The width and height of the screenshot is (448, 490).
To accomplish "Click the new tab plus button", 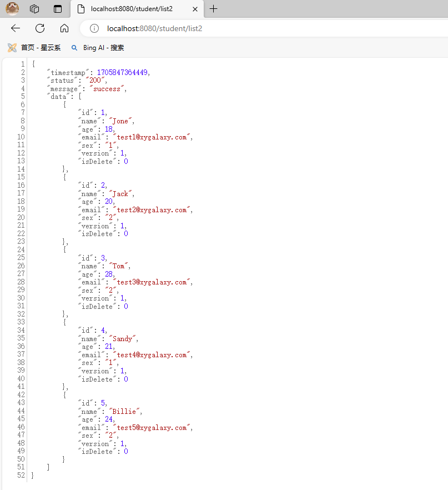I will click(214, 9).
